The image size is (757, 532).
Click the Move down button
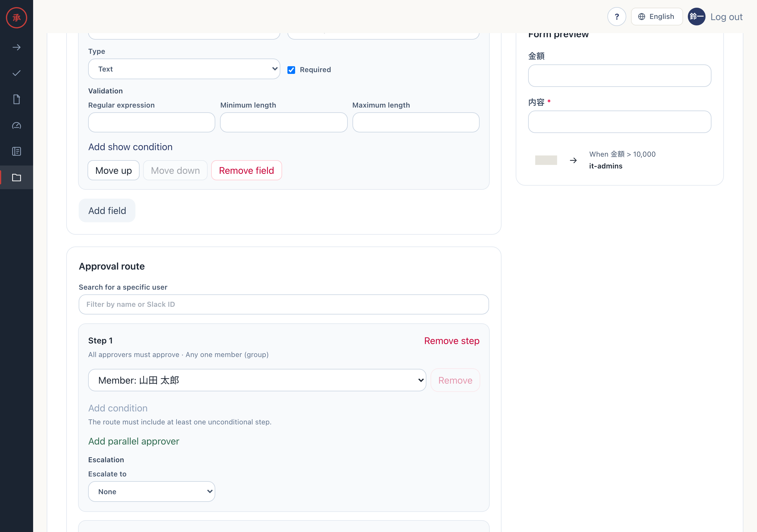point(175,171)
